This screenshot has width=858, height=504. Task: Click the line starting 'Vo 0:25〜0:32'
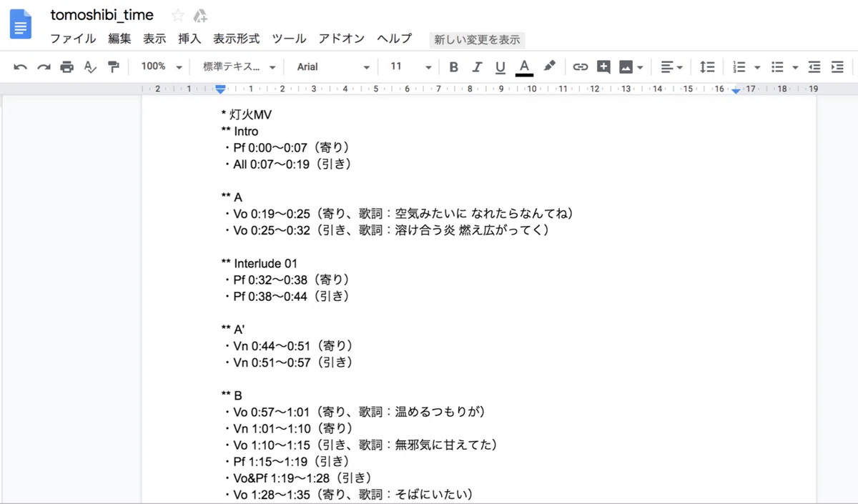(x=388, y=230)
